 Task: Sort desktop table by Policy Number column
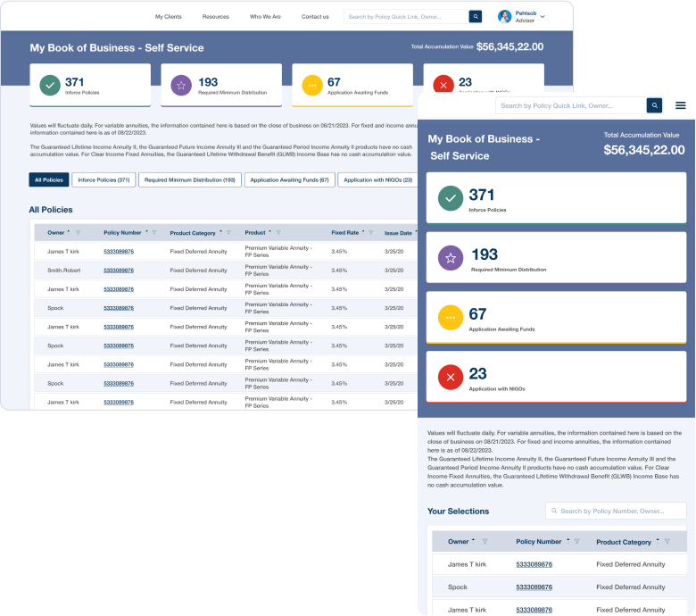[146, 232]
